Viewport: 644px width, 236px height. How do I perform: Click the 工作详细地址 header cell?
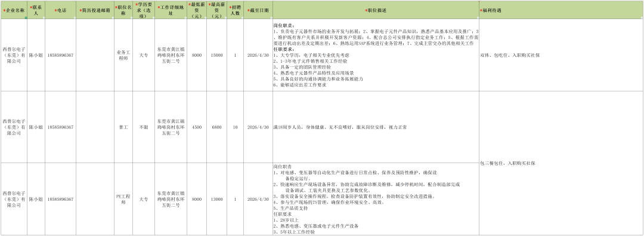(171, 10)
